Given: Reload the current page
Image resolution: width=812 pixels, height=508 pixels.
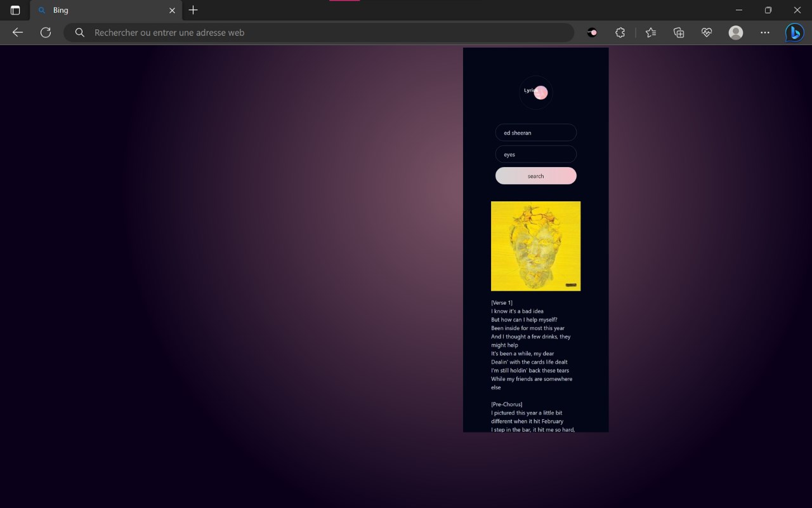Looking at the screenshot, I should [x=46, y=32].
